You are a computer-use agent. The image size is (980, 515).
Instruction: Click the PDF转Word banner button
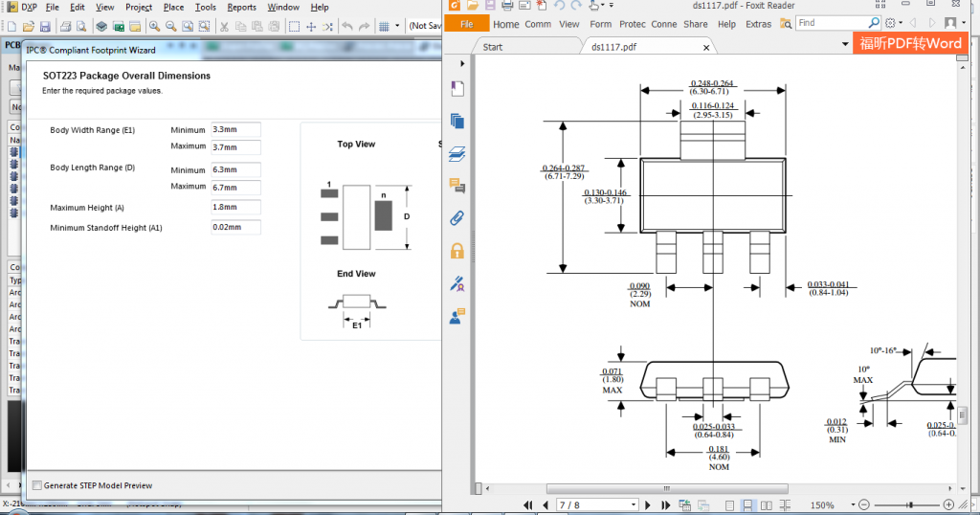[910, 43]
